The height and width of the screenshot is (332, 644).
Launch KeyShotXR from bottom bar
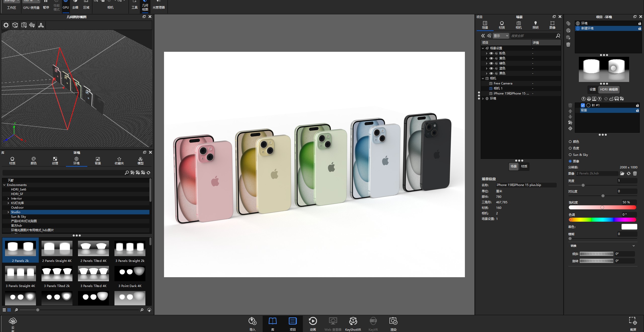click(x=353, y=324)
